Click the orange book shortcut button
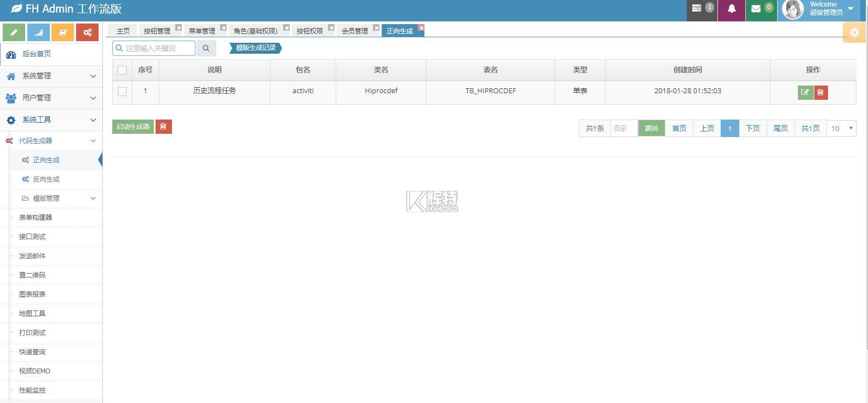Screen dimensions: 868x403 (62, 32)
